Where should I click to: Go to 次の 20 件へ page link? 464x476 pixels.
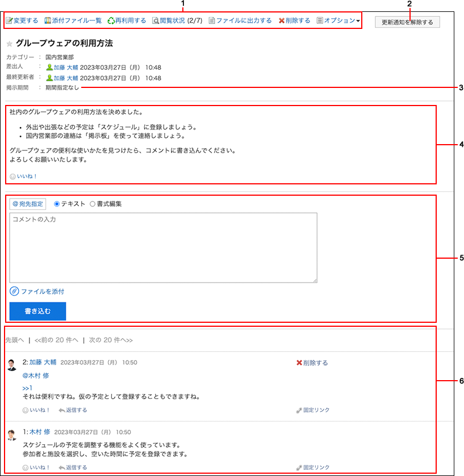(x=110, y=340)
